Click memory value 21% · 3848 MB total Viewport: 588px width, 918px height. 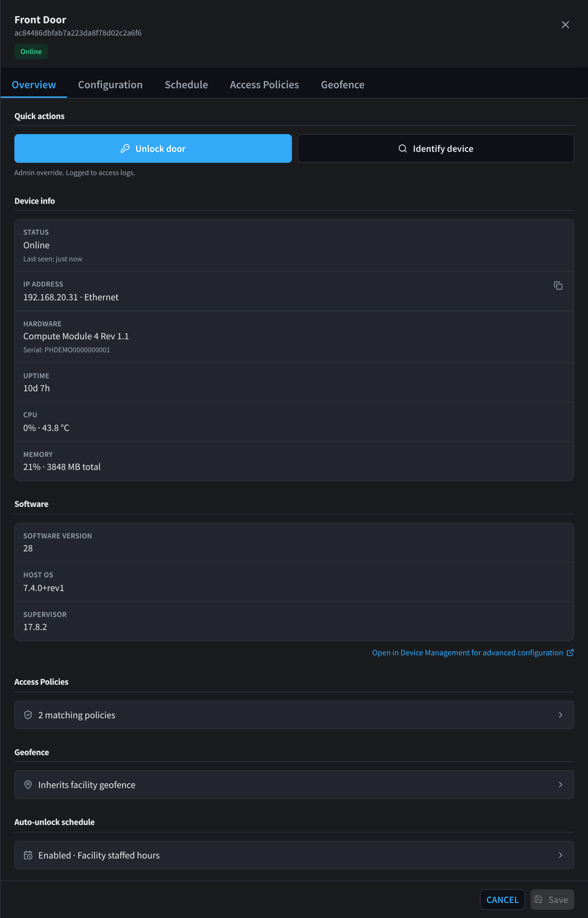[x=62, y=467]
